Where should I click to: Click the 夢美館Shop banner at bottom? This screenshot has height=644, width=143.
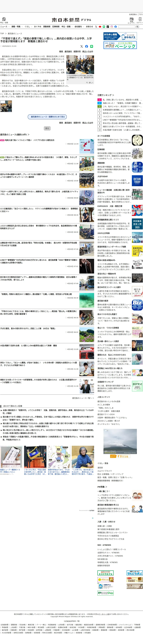tap(105, 593)
